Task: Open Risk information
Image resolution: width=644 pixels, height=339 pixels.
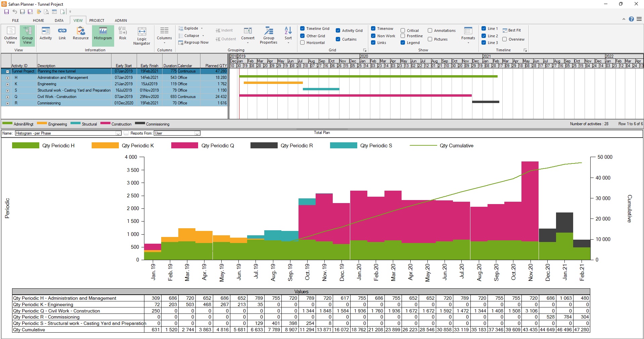Action: [123, 34]
